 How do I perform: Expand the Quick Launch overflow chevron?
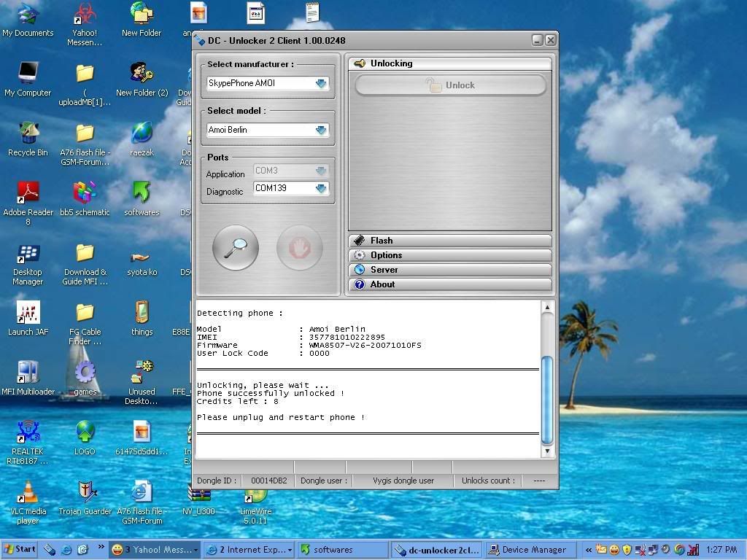click(x=101, y=547)
